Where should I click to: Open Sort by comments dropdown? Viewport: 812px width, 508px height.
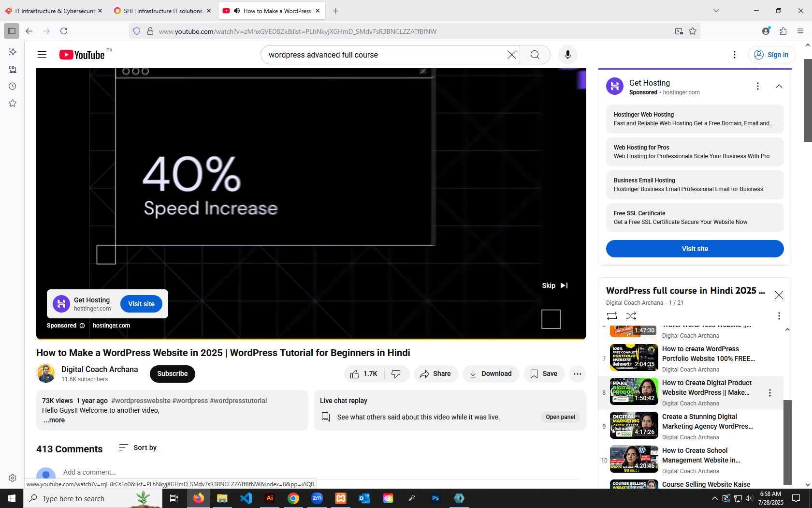coord(138,448)
